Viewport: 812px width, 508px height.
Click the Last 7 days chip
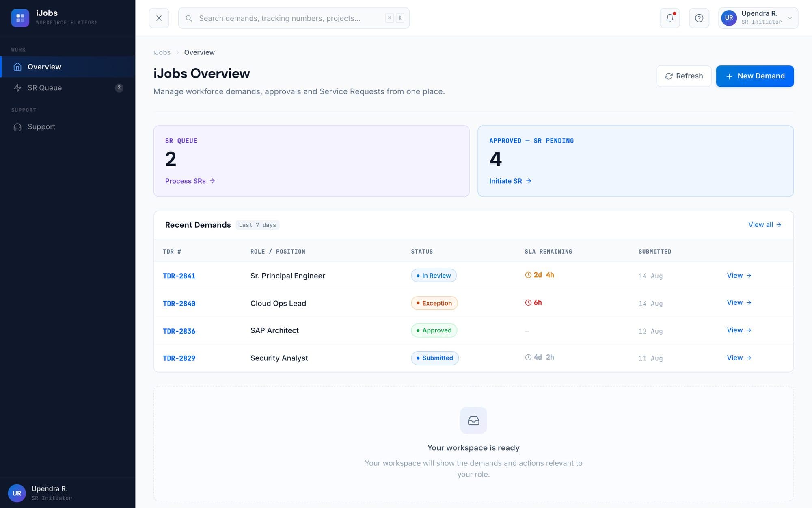[257, 225]
